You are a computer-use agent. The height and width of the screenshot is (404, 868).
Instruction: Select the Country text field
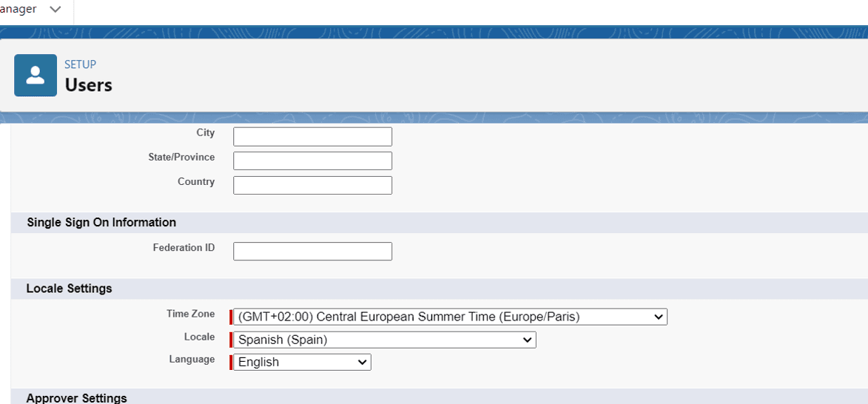tap(312, 185)
